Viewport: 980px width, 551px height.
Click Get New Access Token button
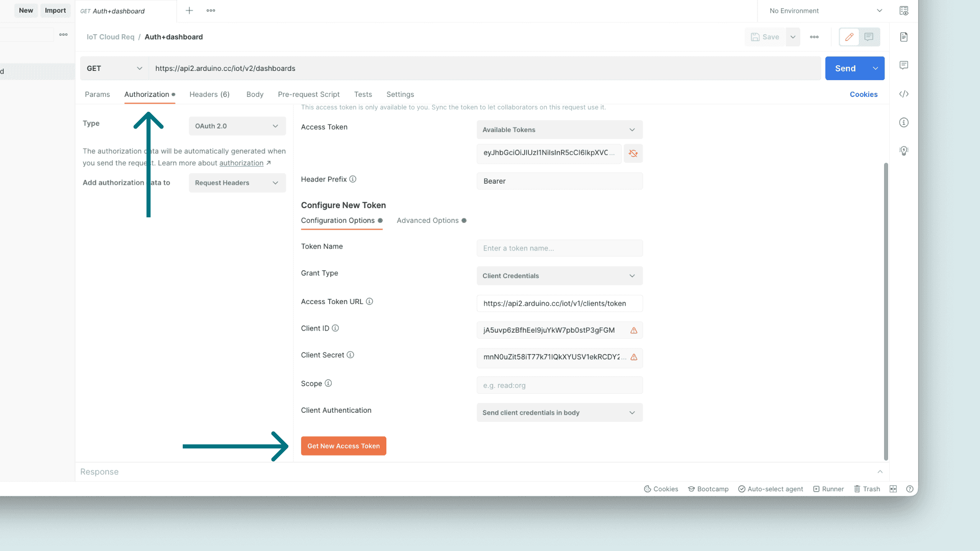[x=344, y=446]
